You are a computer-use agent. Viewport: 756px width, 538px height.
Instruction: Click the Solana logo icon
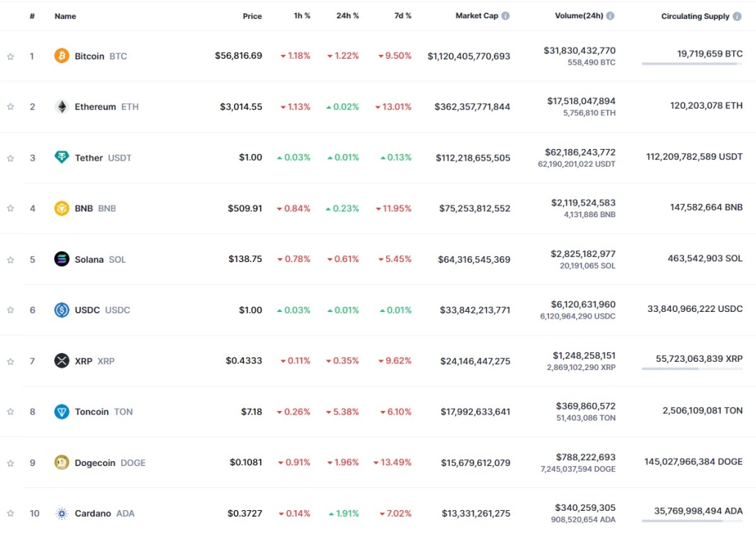tap(61, 259)
